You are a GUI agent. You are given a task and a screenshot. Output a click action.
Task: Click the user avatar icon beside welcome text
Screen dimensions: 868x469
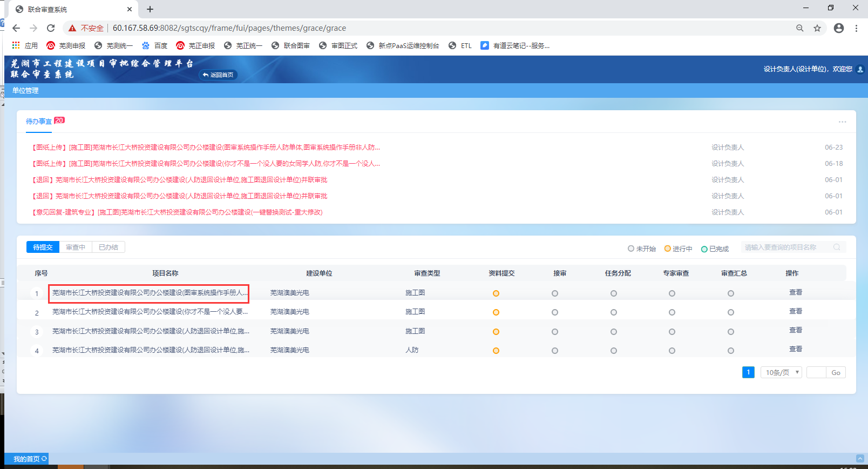pyautogui.click(x=860, y=69)
